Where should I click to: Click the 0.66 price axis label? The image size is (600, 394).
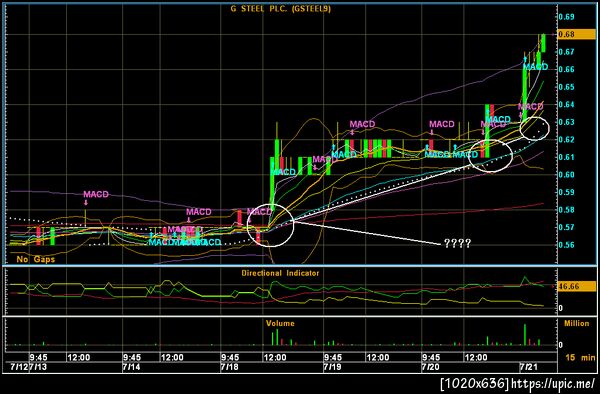coord(566,69)
